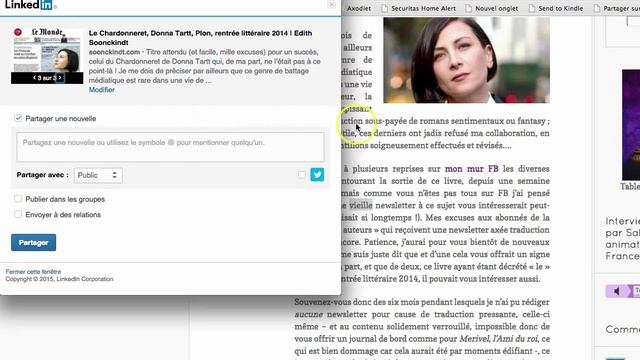Click 'Copyright © 2015, LinkedIn Corporation' text
The width and height of the screenshot is (640, 360).
[60, 279]
